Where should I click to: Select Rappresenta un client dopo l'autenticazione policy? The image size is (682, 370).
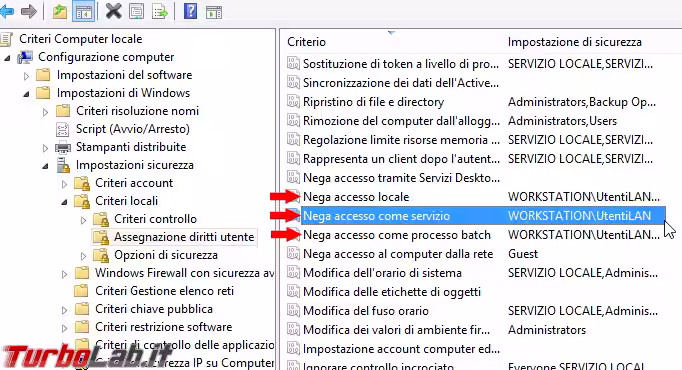point(401,159)
